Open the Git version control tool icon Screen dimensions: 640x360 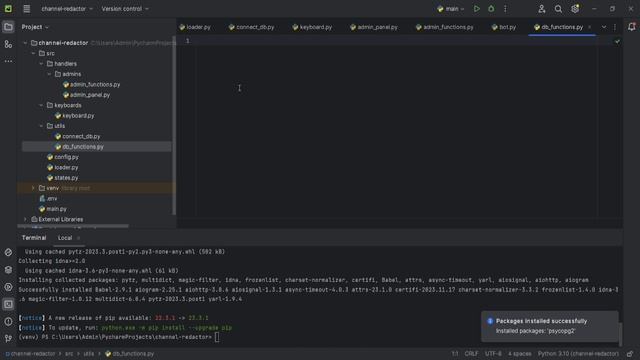[x=8, y=338]
